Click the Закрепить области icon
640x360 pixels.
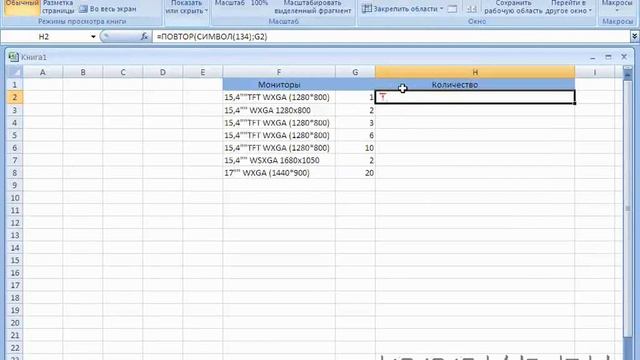tap(367, 9)
